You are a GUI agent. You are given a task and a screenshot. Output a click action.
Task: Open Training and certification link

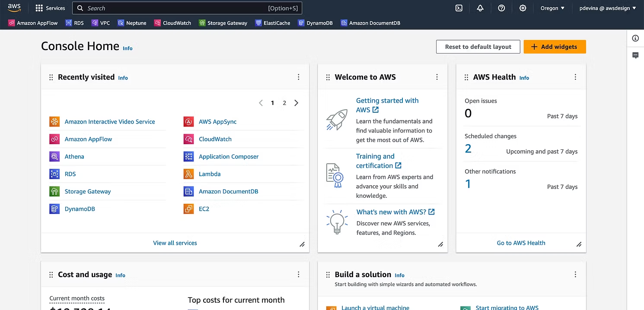pyautogui.click(x=379, y=161)
